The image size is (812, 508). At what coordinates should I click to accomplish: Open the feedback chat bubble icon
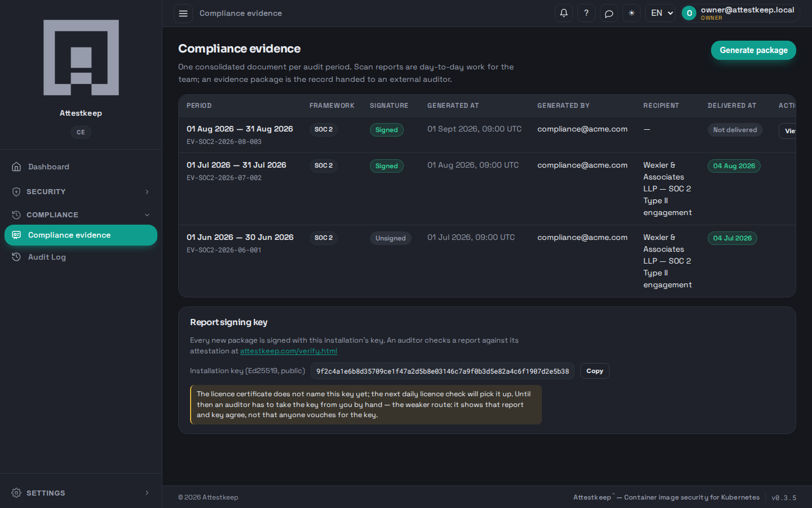(609, 13)
